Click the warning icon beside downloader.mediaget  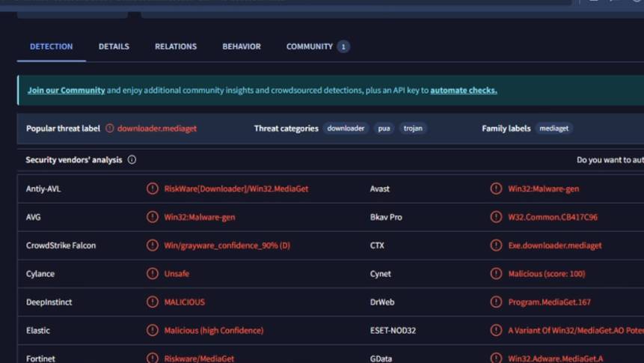110,128
